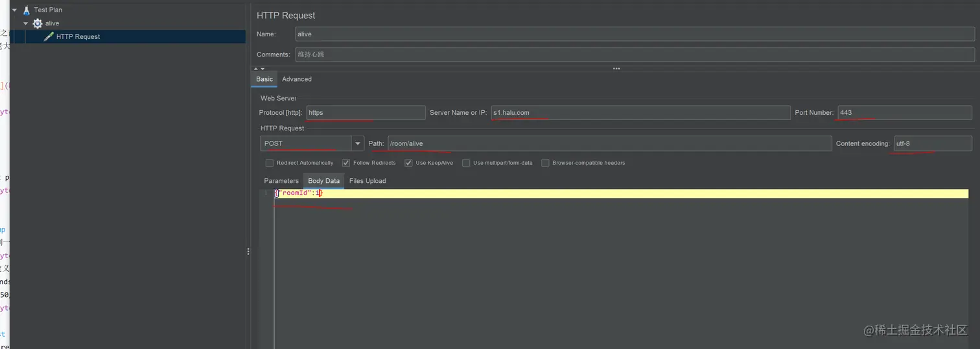Image resolution: width=980 pixels, height=349 pixels.
Task: Click the Protocol field with https
Action: pos(366,113)
